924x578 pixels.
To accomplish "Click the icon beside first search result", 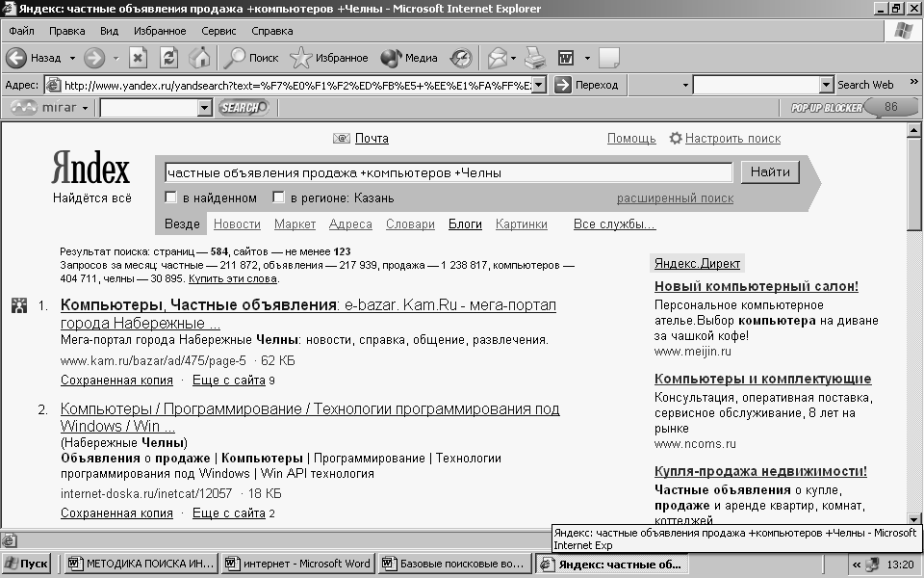I will coord(19,305).
